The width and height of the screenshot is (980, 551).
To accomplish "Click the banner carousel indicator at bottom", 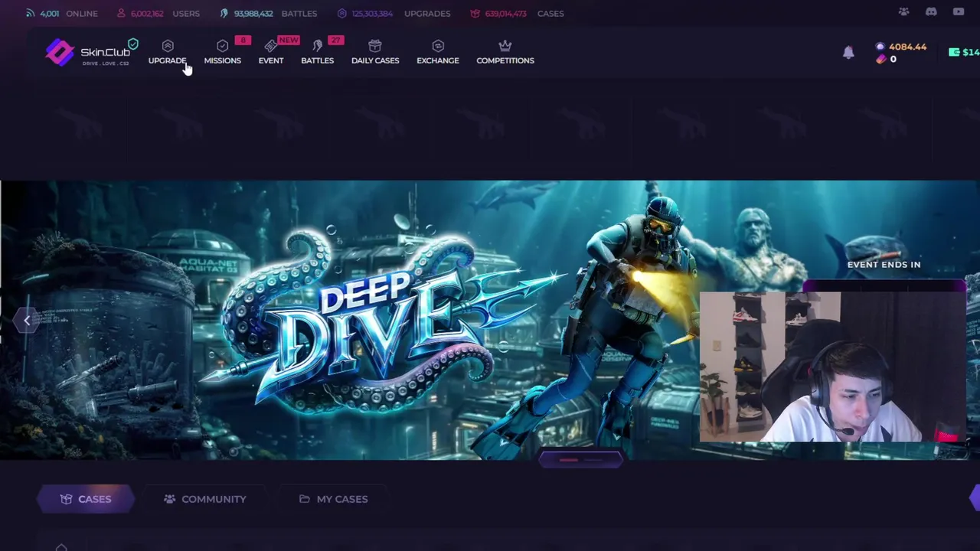I will coord(580,460).
